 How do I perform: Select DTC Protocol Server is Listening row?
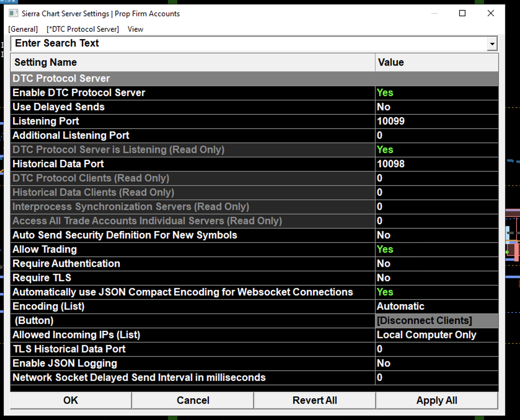pyautogui.click(x=193, y=150)
